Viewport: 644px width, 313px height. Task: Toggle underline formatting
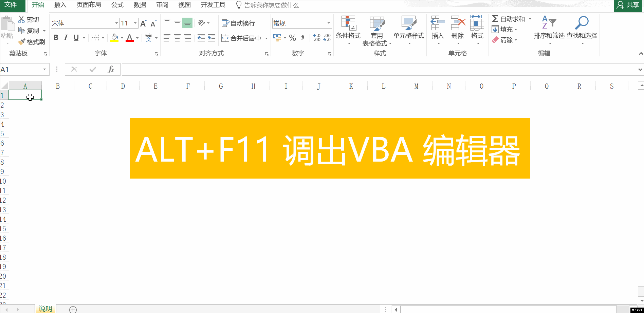76,38
